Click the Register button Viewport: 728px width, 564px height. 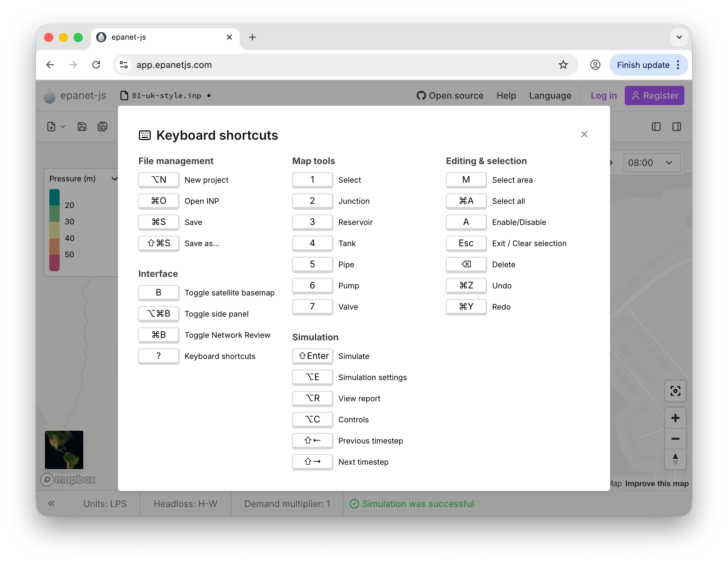click(654, 96)
